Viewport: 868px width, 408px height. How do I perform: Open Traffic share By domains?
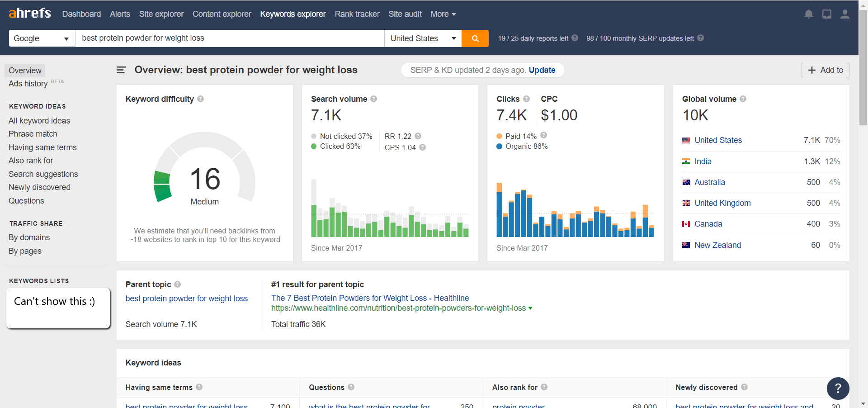29,237
